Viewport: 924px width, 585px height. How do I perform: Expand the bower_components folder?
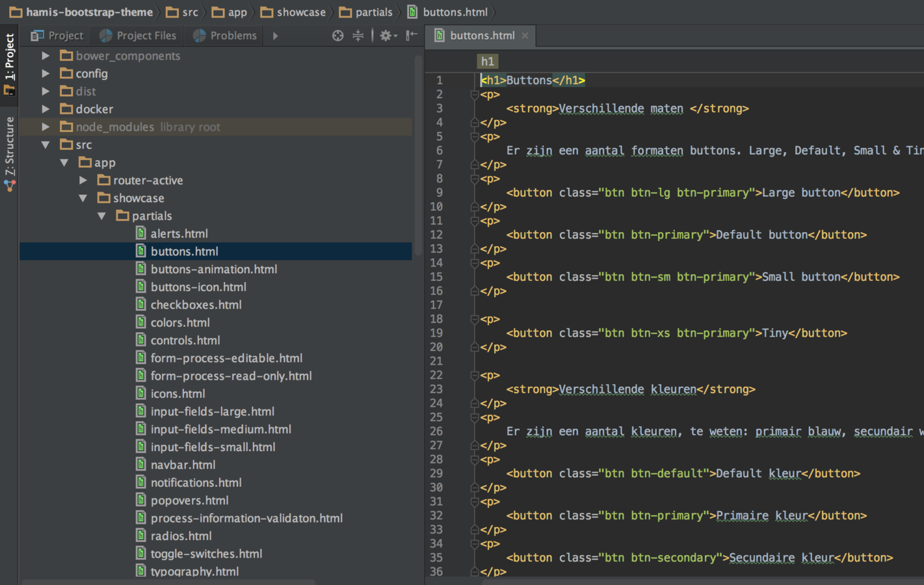pyautogui.click(x=46, y=56)
